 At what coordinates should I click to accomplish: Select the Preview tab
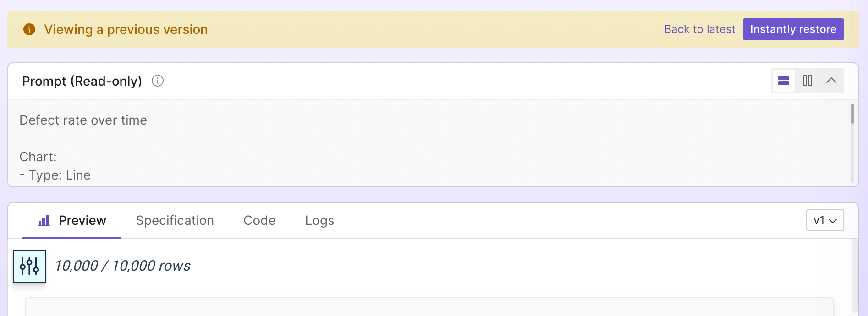71,221
